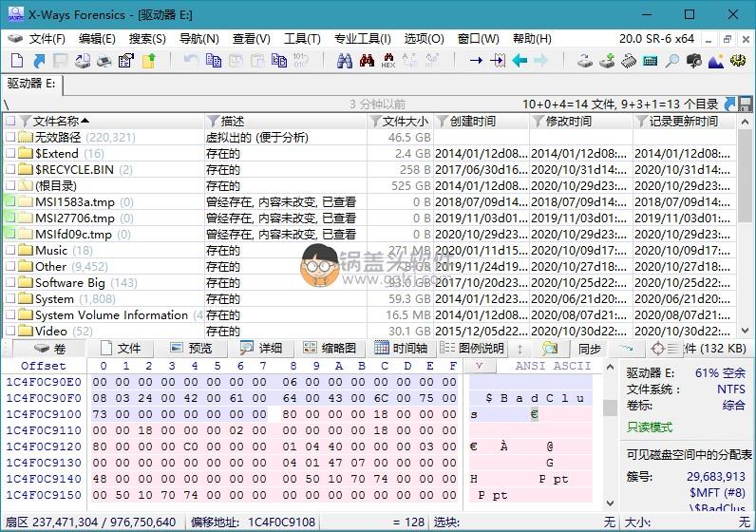Click the Open disk toolbar icon
This screenshot has height=532, width=756.
tap(83, 61)
